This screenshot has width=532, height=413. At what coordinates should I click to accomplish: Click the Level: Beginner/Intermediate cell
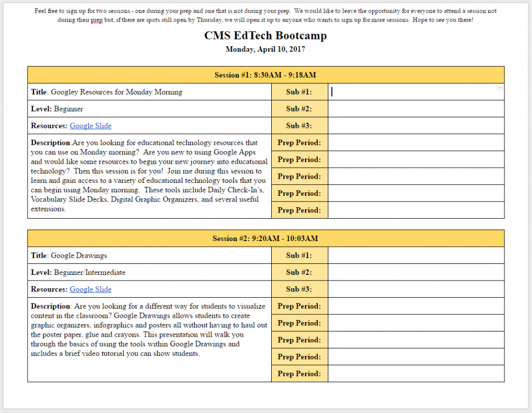point(149,273)
